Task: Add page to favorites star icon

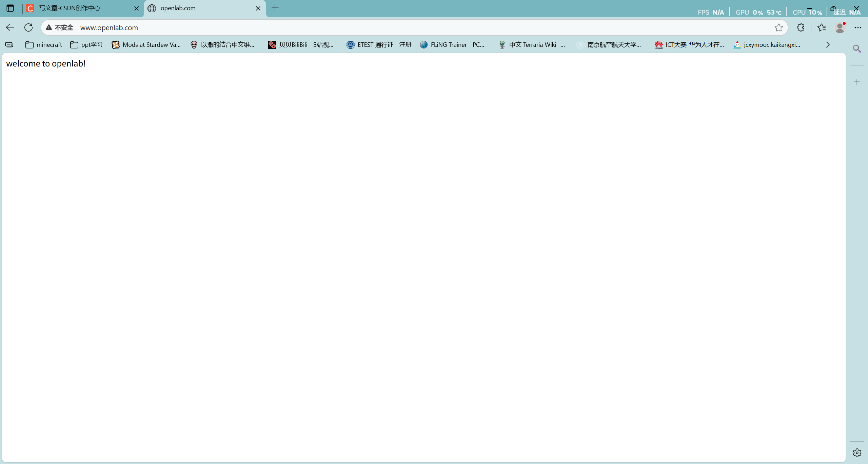Action: (778, 27)
